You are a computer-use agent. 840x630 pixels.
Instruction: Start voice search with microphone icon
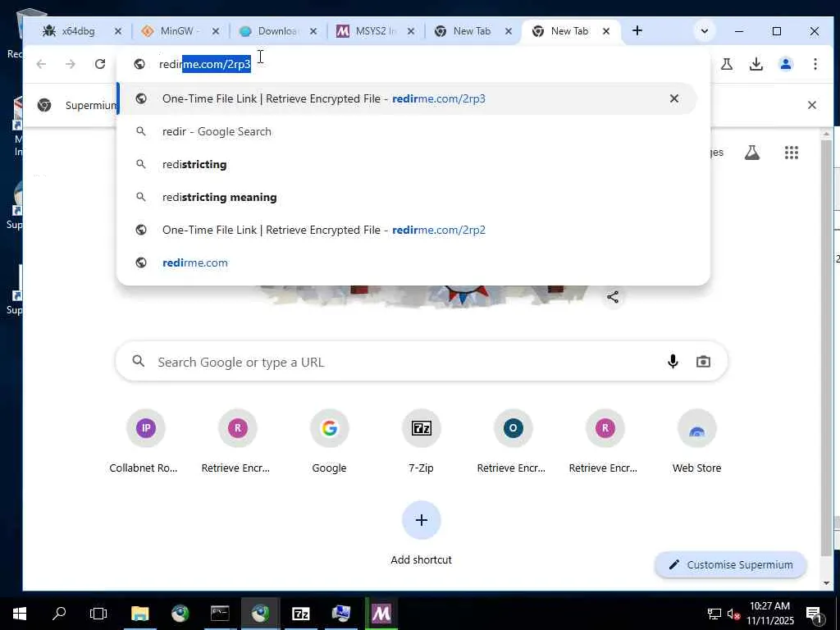pos(673,362)
